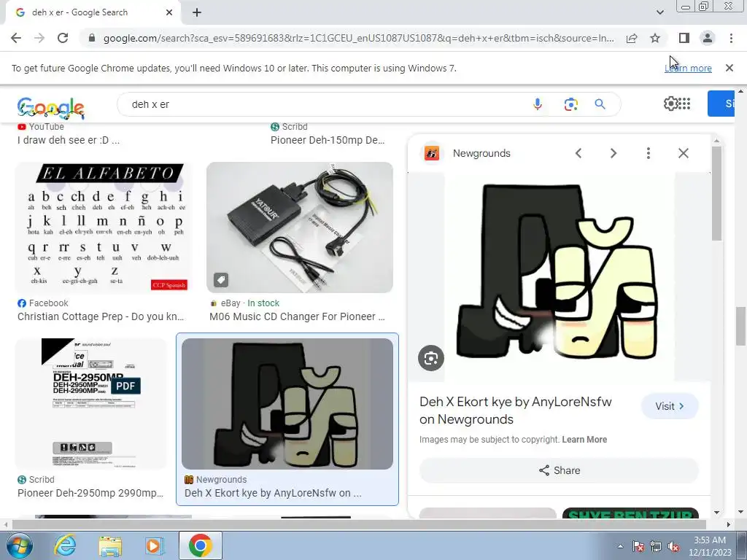Start voice search microphone
This screenshot has height=560, width=747.
[538, 104]
